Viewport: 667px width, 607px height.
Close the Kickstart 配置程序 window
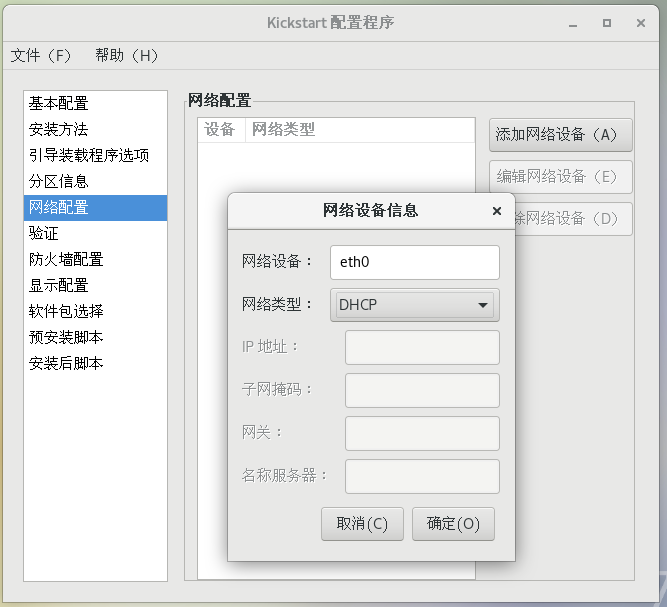(641, 23)
